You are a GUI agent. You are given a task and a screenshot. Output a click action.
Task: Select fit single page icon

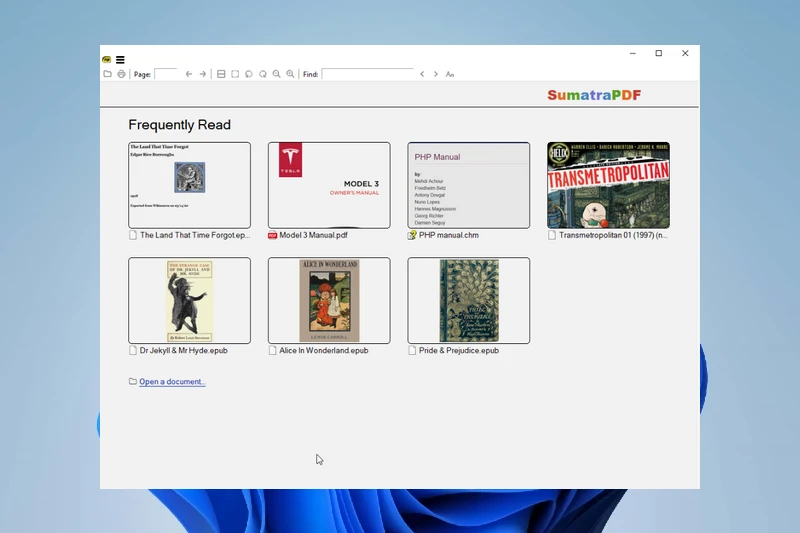pos(235,74)
